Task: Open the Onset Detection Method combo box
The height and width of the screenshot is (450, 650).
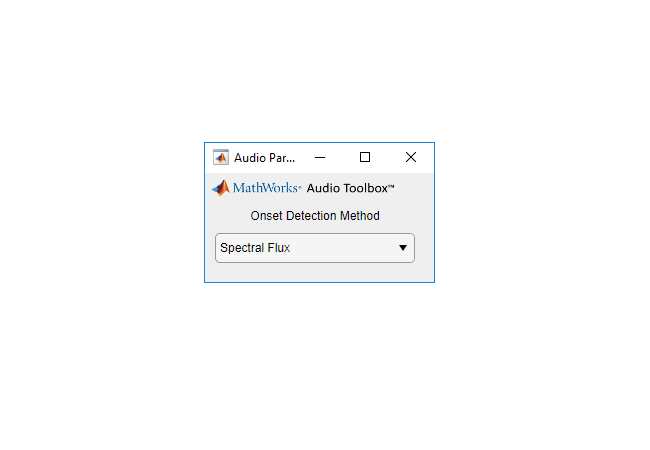Action: (315, 248)
